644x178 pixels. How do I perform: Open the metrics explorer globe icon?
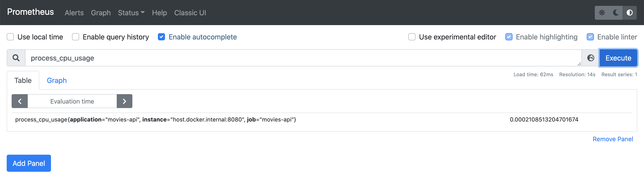tap(591, 58)
